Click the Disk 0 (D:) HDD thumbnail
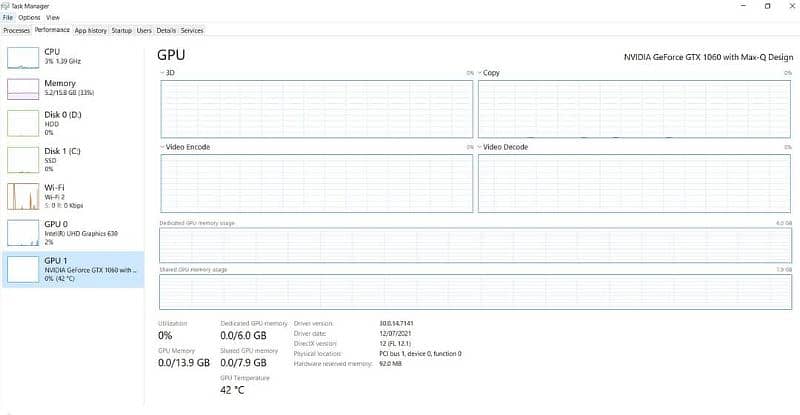Image resolution: width=800 pixels, height=415 pixels. (x=23, y=122)
